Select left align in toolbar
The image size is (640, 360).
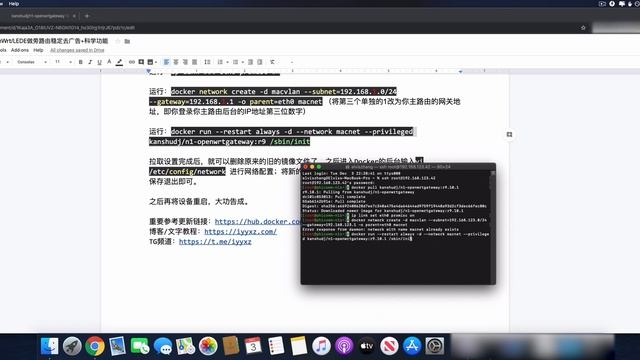(x=166, y=62)
